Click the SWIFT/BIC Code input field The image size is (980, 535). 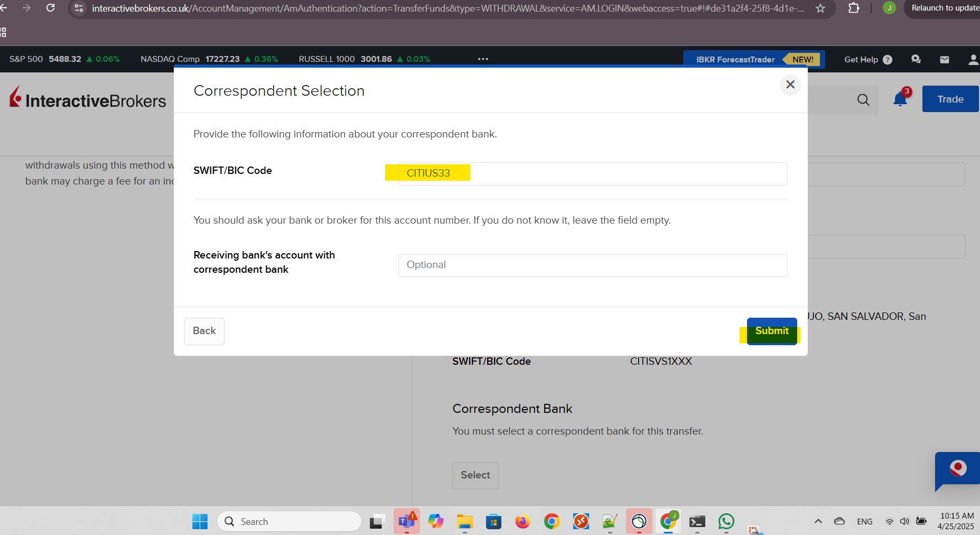pos(592,173)
